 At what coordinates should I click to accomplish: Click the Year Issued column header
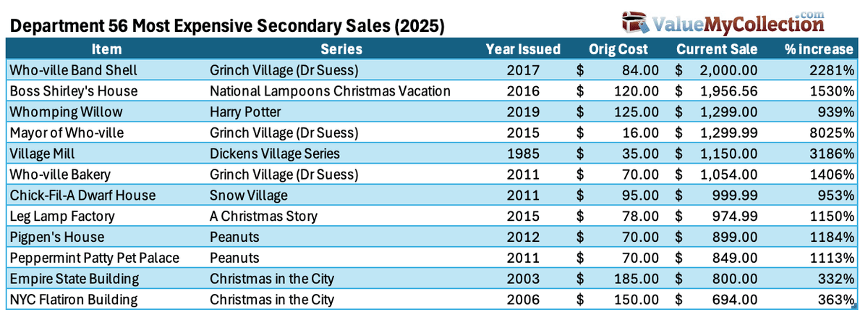pos(523,49)
